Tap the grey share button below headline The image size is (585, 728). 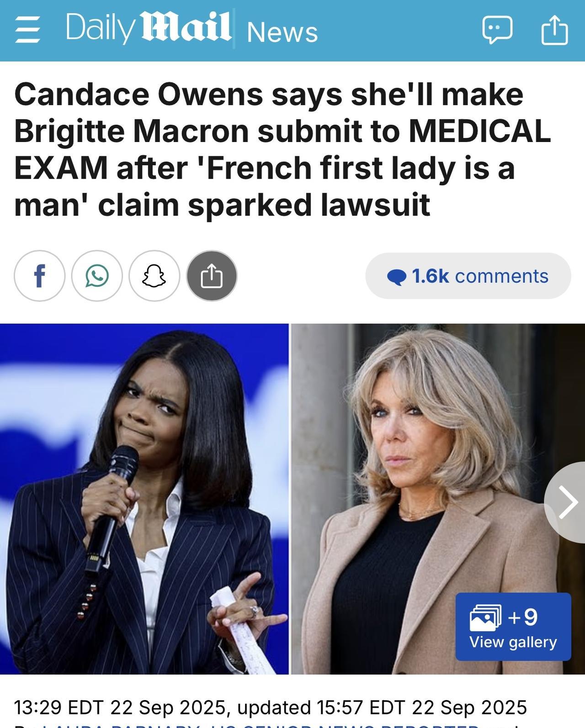[x=212, y=276]
